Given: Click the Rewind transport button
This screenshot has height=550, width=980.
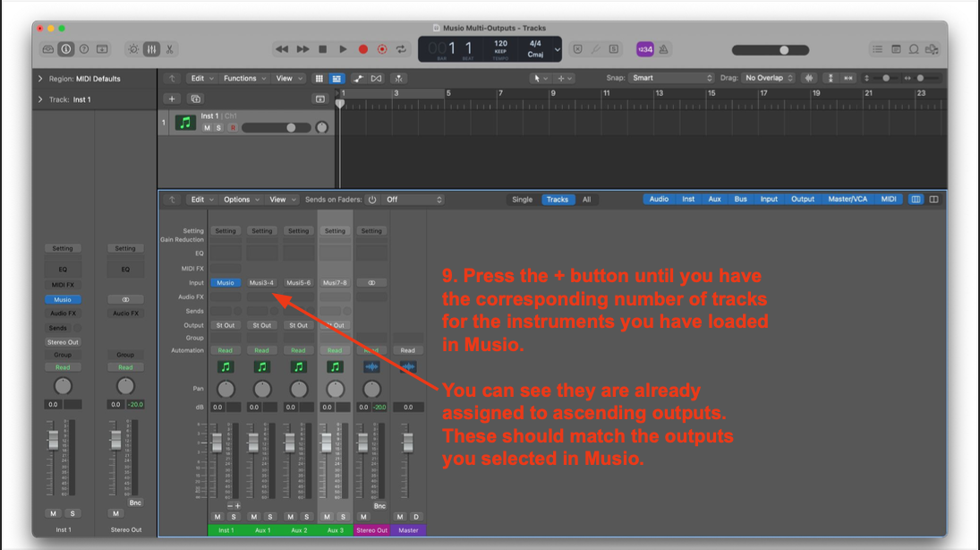Looking at the screenshot, I should point(282,49).
